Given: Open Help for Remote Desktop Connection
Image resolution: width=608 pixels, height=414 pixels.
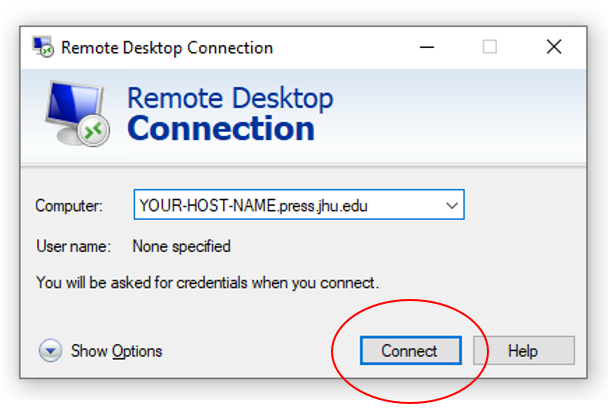Looking at the screenshot, I should [x=523, y=350].
